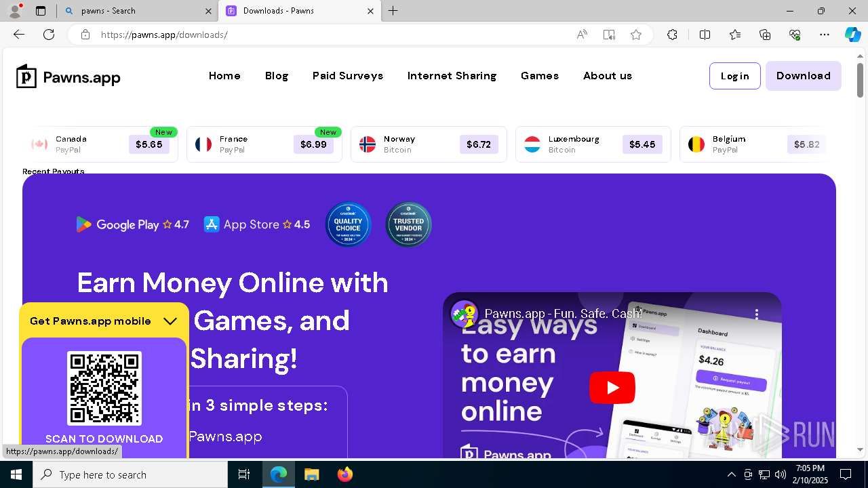This screenshot has height=488, width=868.
Task: Collapse the Get Pawns.app mobile panel
Action: pos(170,321)
